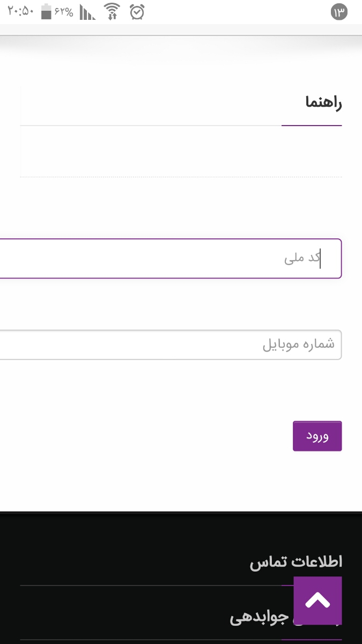This screenshot has height=644, width=362.
Task: Focus the کد ملی national code field
Action: (x=215, y=258)
